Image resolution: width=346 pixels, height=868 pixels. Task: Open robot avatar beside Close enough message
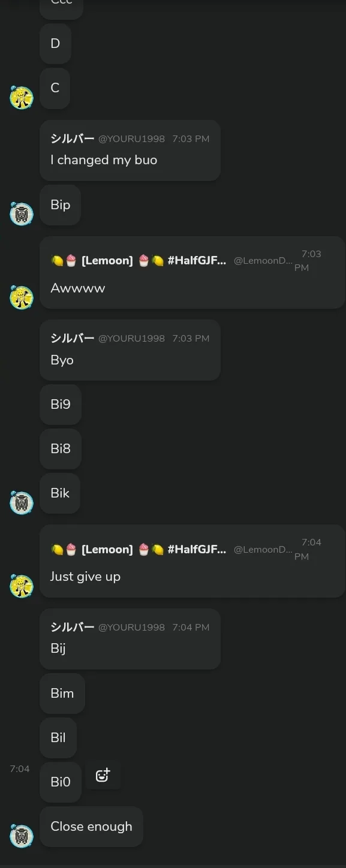22,835
